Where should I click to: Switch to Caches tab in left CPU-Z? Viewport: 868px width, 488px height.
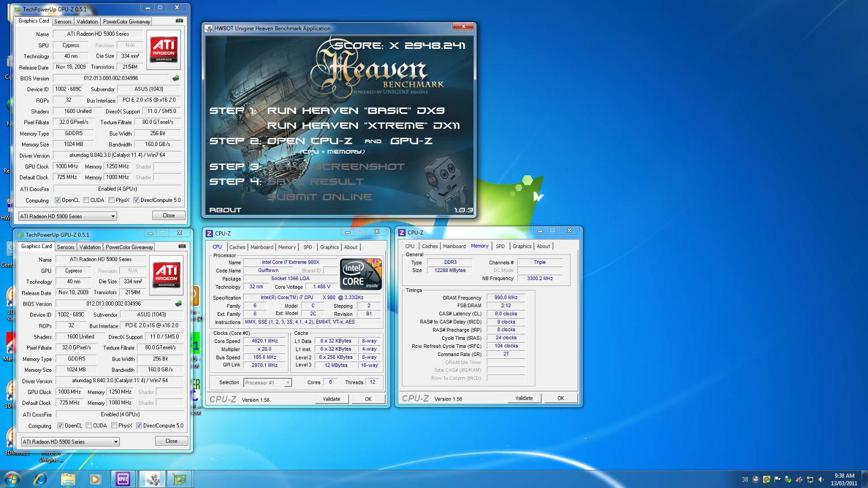237,247
